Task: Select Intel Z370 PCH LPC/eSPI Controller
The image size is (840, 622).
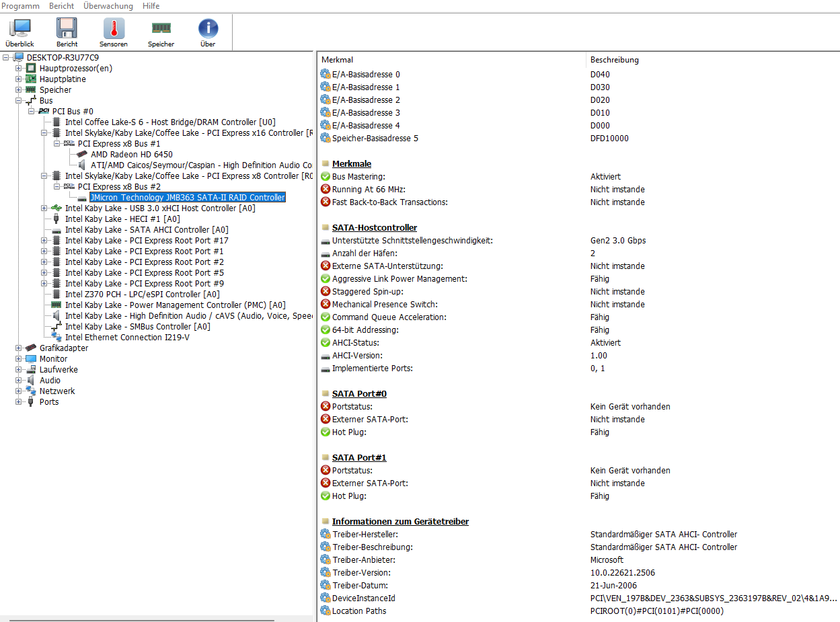Action: pyautogui.click(x=143, y=295)
